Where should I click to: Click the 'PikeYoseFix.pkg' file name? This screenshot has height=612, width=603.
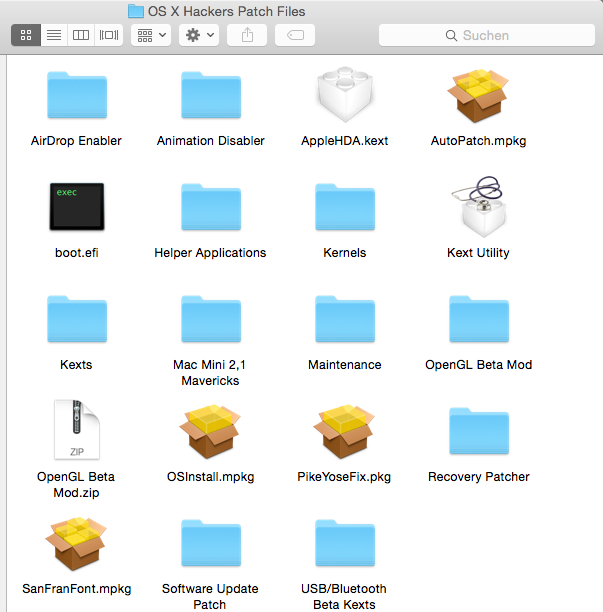coord(344,477)
